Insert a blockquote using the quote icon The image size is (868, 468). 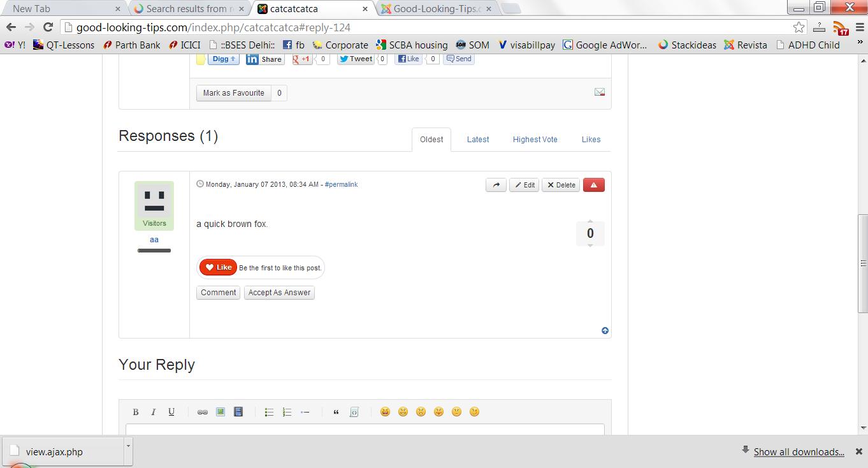point(336,411)
